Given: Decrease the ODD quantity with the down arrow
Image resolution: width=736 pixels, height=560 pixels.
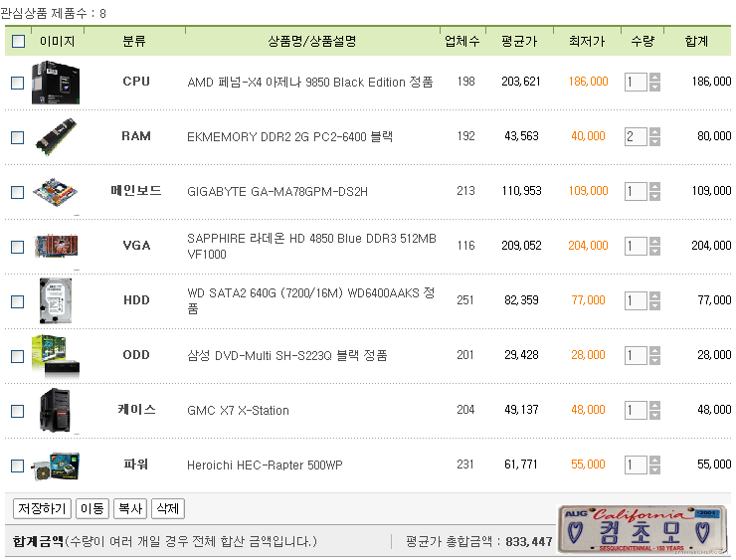Looking at the screenshot, I should (x=654, y=360).
